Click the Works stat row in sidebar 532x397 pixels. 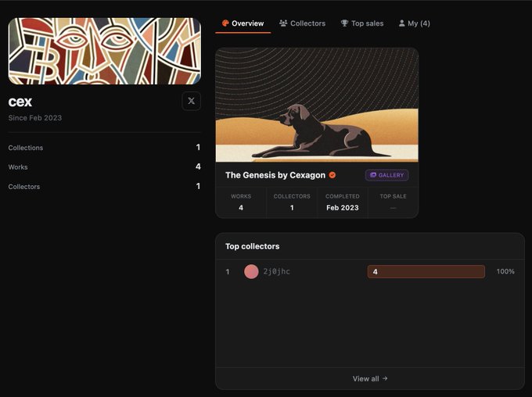click(x=105, y=166)
